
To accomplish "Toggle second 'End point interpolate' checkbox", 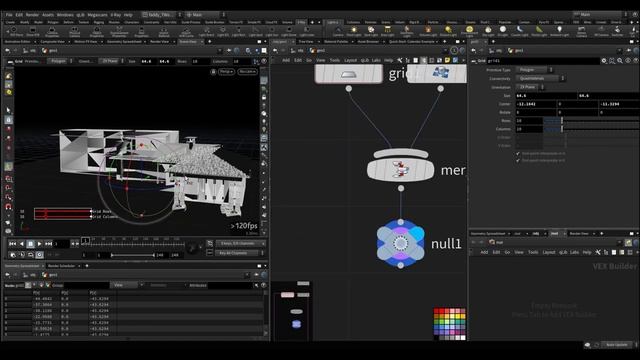I will click(518, 160).
